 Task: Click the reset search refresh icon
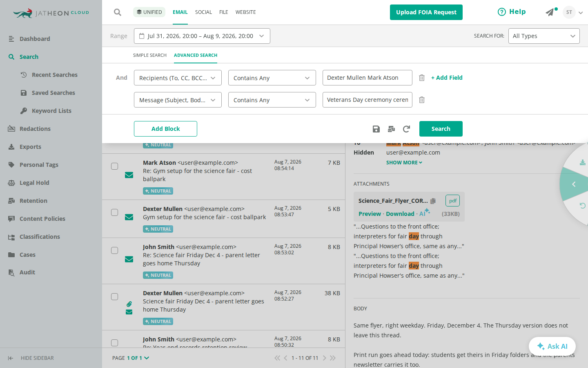tap(406, 129)
